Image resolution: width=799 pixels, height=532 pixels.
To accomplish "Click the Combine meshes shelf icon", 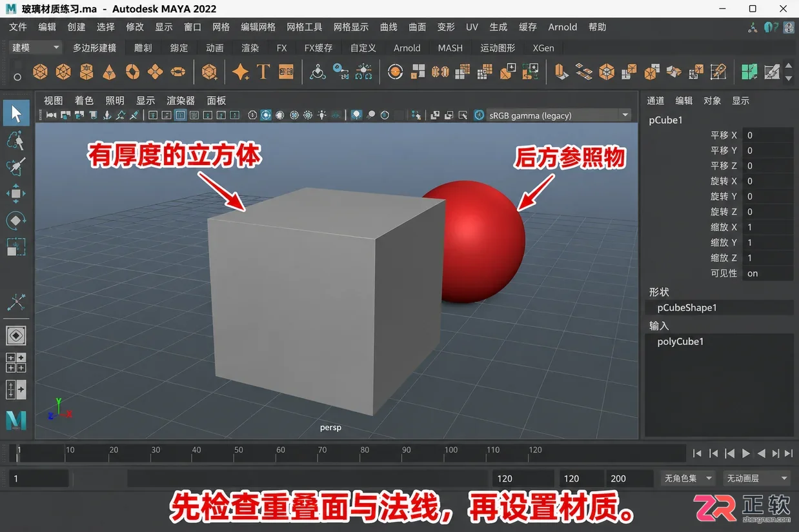I will (x=395, y=72).
